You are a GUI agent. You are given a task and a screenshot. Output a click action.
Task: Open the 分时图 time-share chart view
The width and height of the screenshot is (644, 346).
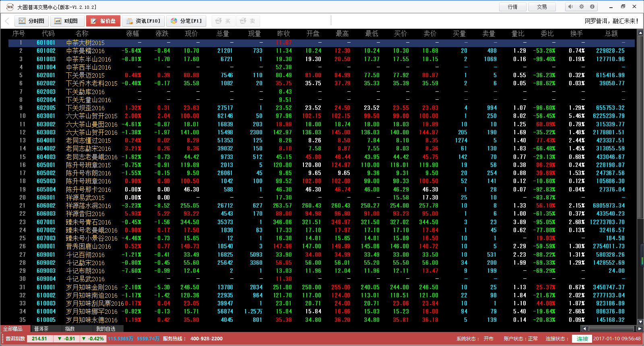pyautogui.click(x=31, y=21)
